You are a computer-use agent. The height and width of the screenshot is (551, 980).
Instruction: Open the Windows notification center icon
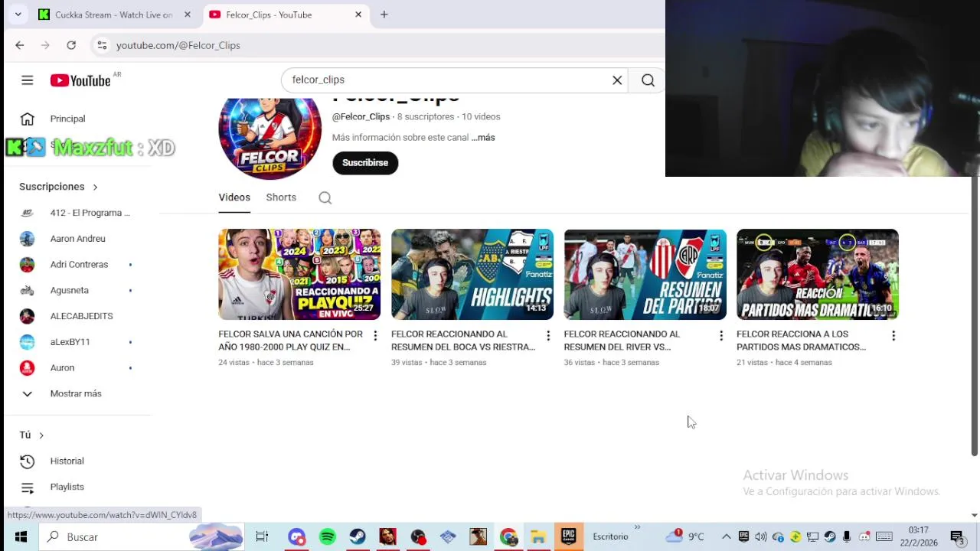pos(956,536)
